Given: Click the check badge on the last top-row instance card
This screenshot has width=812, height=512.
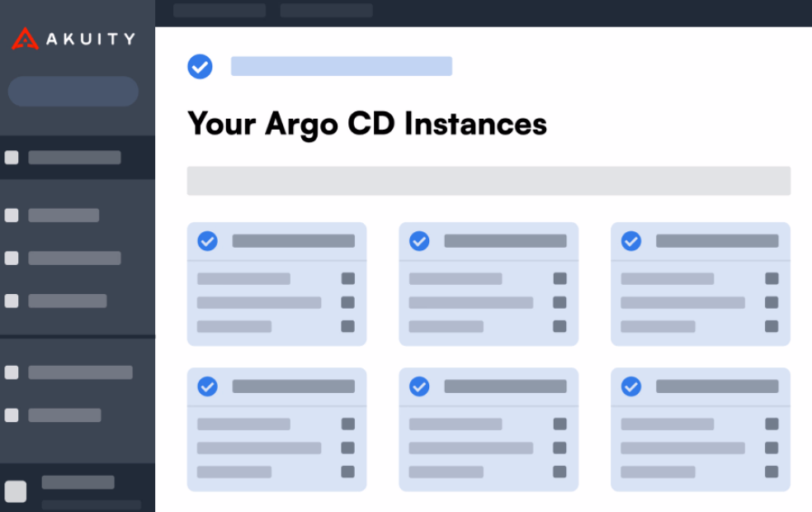Looking at the screenshot, I should (x=631, y=241).
